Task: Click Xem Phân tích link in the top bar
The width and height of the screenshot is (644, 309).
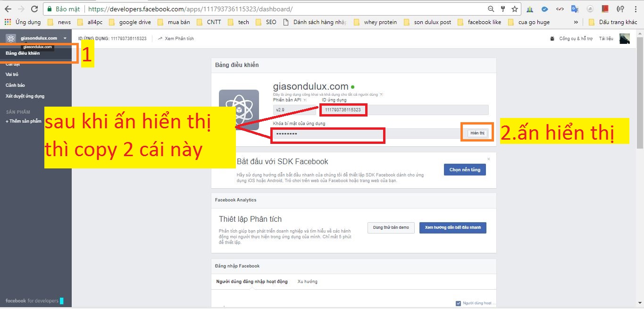Action: [x=176, y=39]
